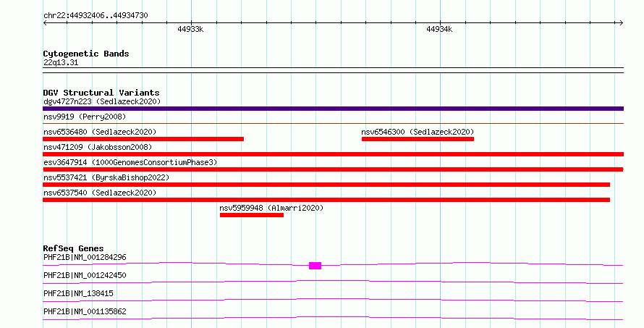Open PHF21B|NM_001135862 transcript label
This screenshot has height=328, width=644.
[x=85, y=311]
